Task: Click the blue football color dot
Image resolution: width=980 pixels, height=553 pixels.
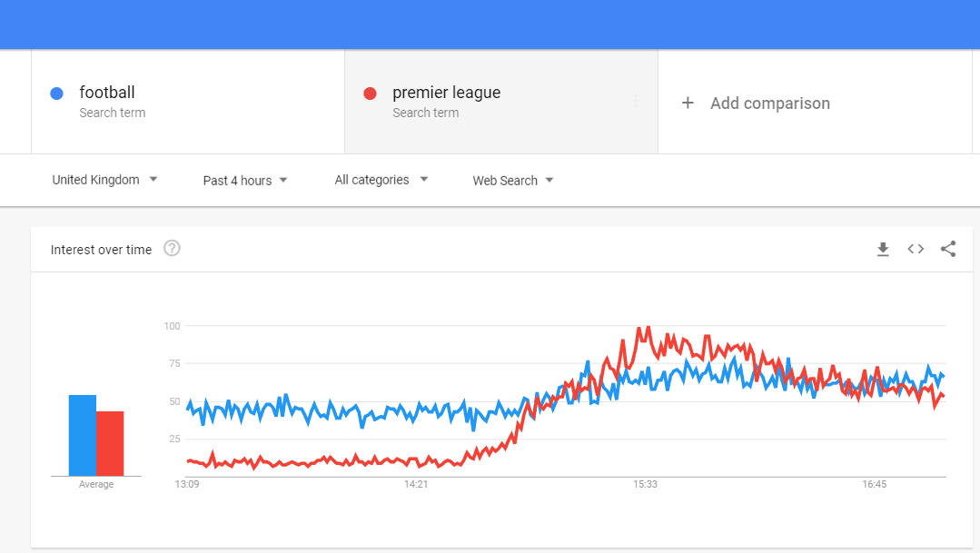Action: tap(57, 94)
